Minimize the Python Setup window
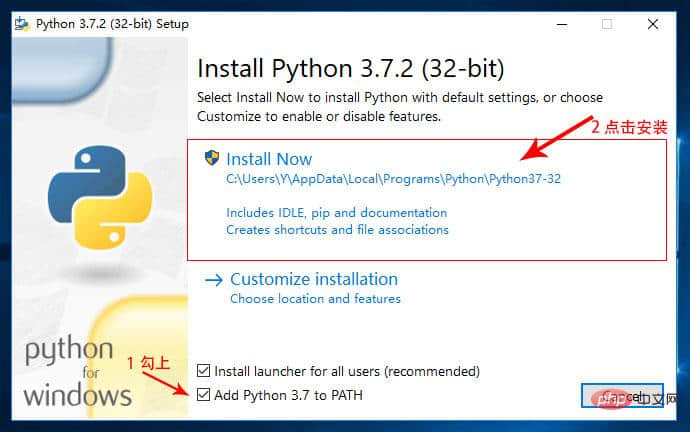The width and height of the screenshot is (690, 432). [x=562, y=24]
